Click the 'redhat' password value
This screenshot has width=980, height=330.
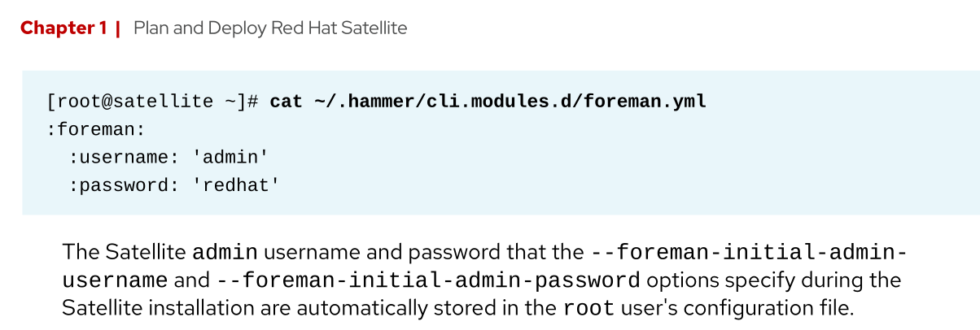pyautogui.click(x=236, y=185)
